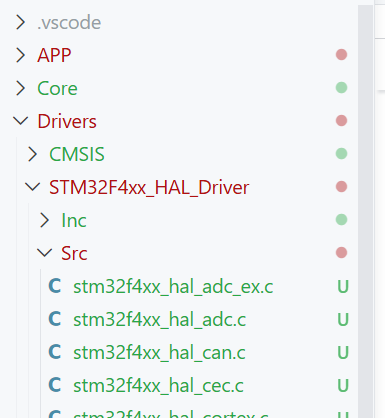Expand the Core folder chevron

tap(21, 88)
